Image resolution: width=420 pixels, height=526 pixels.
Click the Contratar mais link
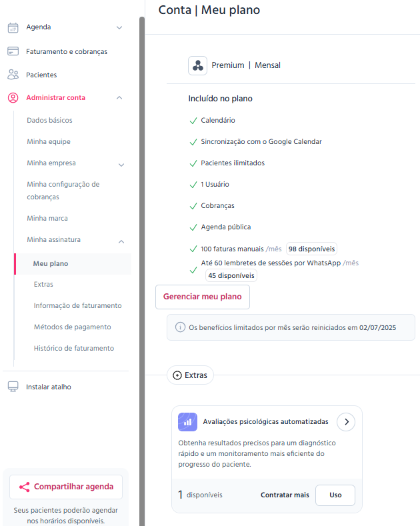point(285,495)
